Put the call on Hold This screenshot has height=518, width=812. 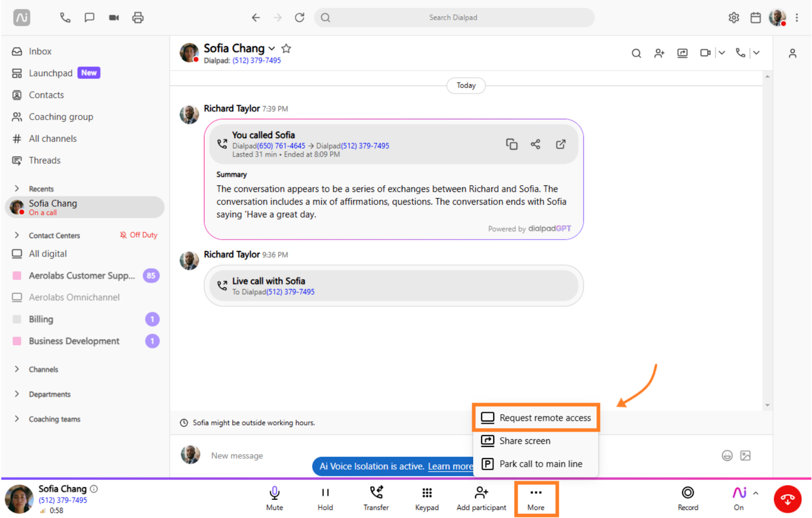325,498
